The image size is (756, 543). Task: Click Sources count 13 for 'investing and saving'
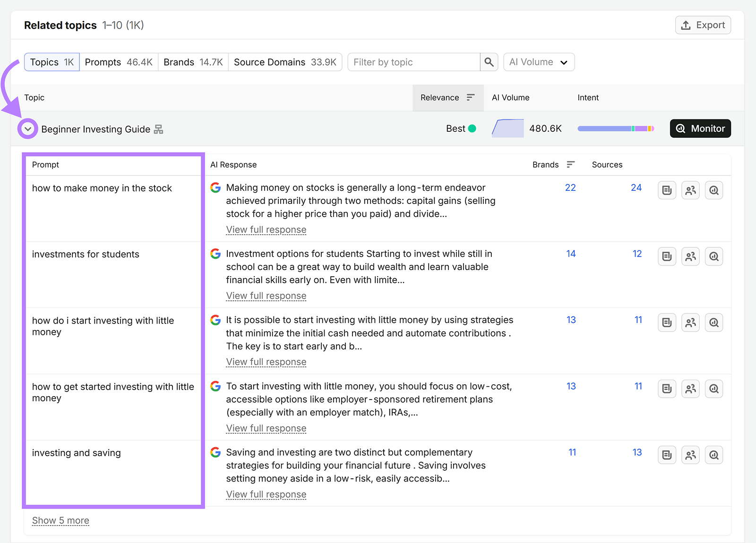[637, 452]
